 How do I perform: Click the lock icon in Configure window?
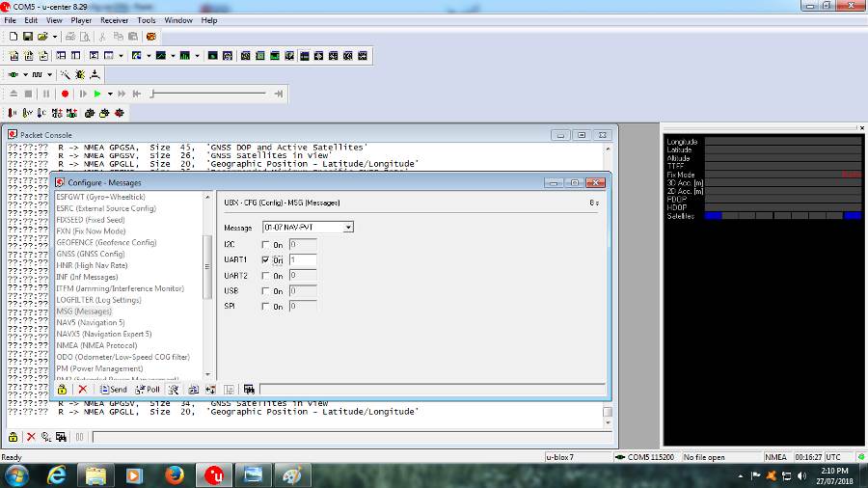[x=62, y=390]
